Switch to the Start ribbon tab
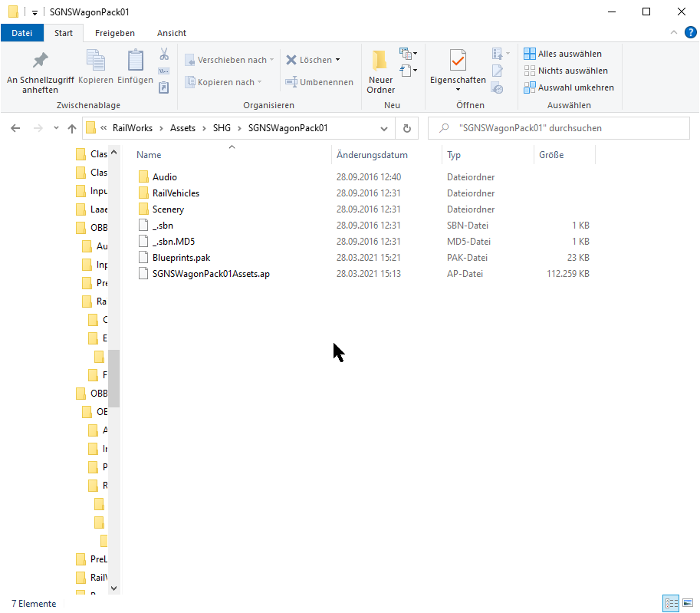 [x=64, y=33]
